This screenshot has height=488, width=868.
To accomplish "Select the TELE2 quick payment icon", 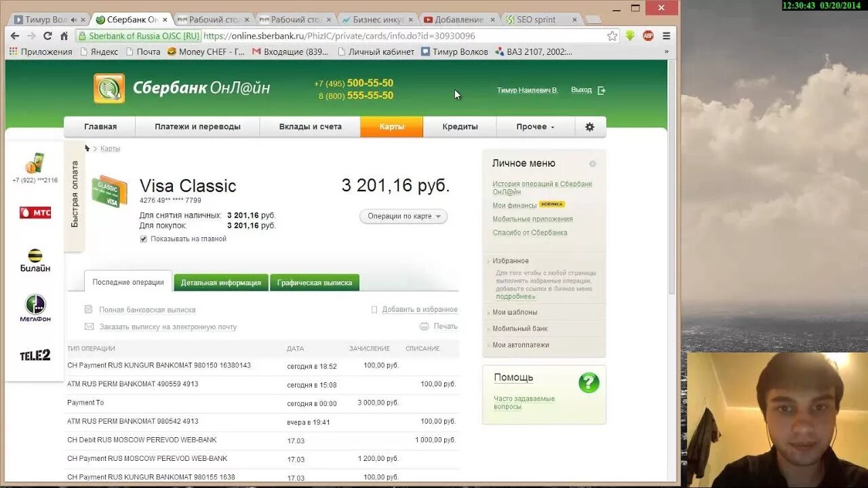I will 35,355.
